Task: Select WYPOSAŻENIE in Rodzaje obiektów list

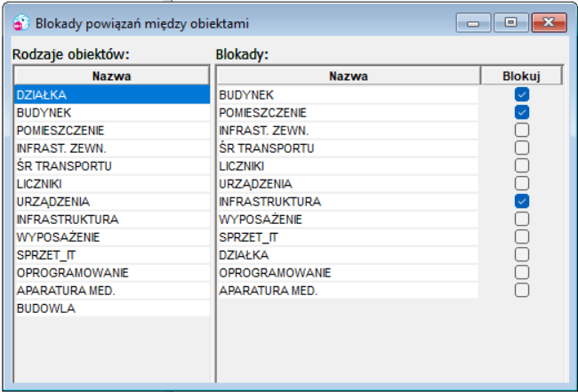Action: point(112,237)
